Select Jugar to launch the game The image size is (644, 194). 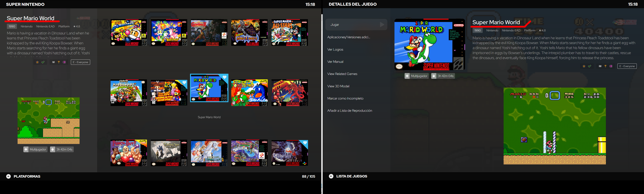point(356,24)
